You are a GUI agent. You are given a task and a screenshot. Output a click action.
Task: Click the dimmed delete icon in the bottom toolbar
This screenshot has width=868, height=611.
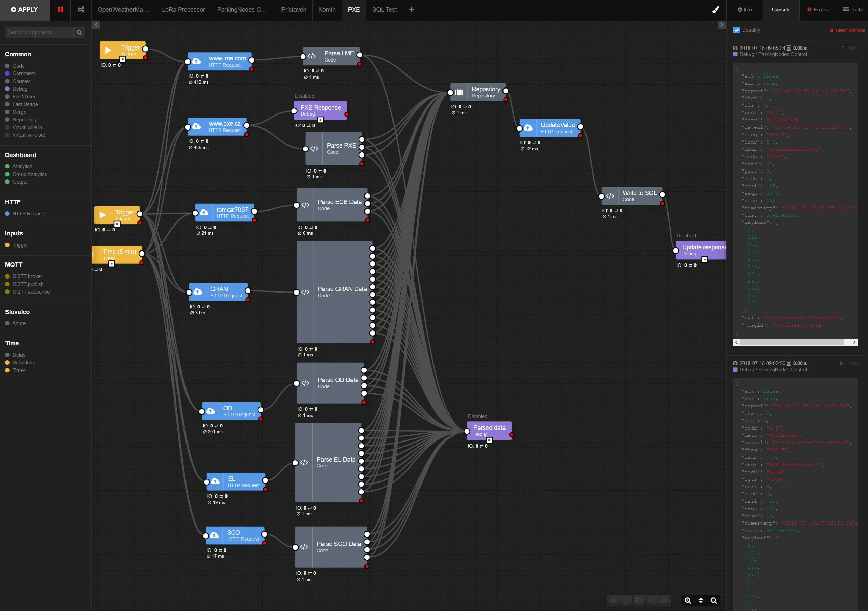(x=664, y=600)
